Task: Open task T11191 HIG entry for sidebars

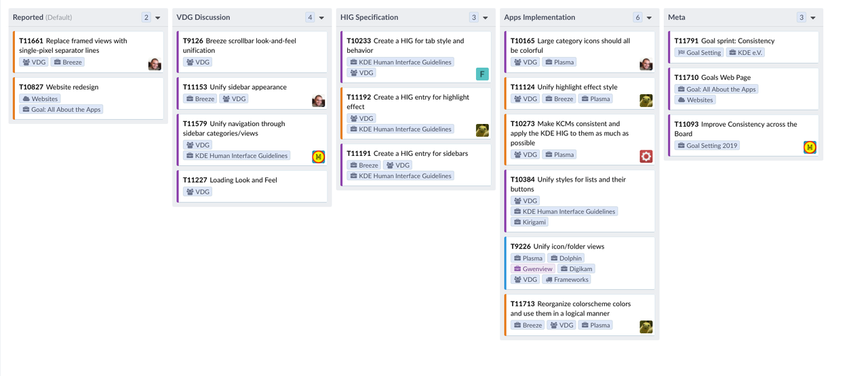Action: (406, 154)
